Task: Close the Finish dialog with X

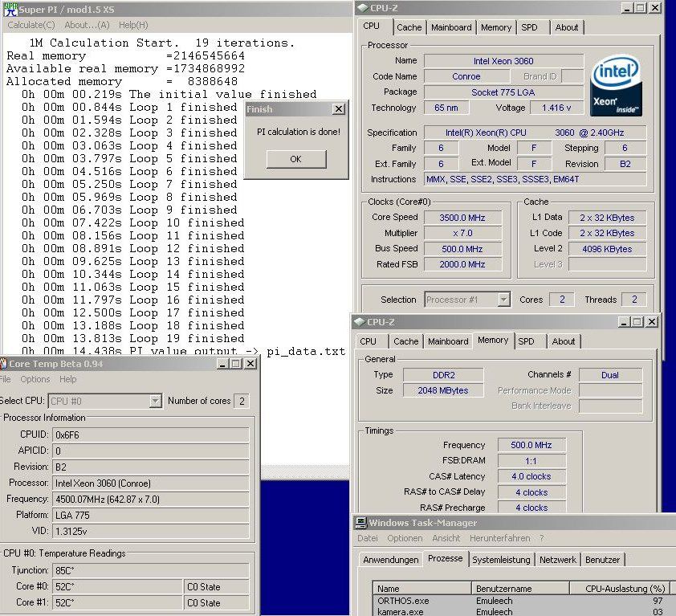Action: [339, 109]
